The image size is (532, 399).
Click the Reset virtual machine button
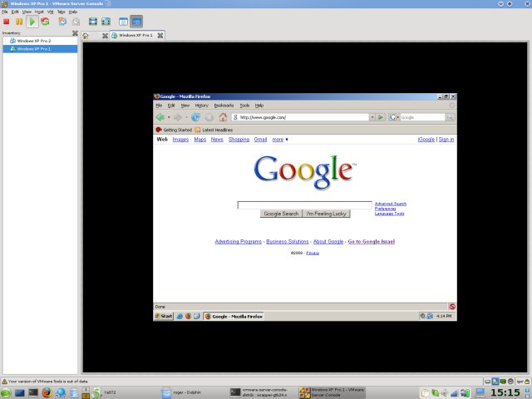(45, 22)
